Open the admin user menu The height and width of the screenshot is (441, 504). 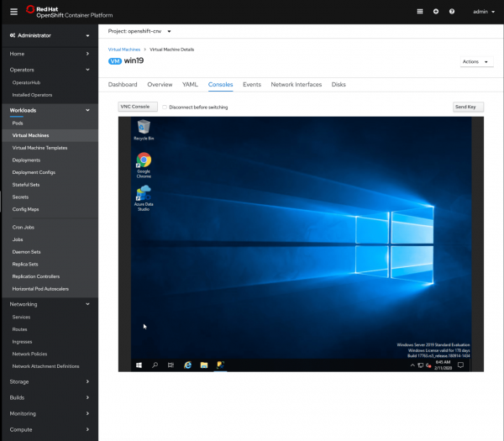coord(480,12)
